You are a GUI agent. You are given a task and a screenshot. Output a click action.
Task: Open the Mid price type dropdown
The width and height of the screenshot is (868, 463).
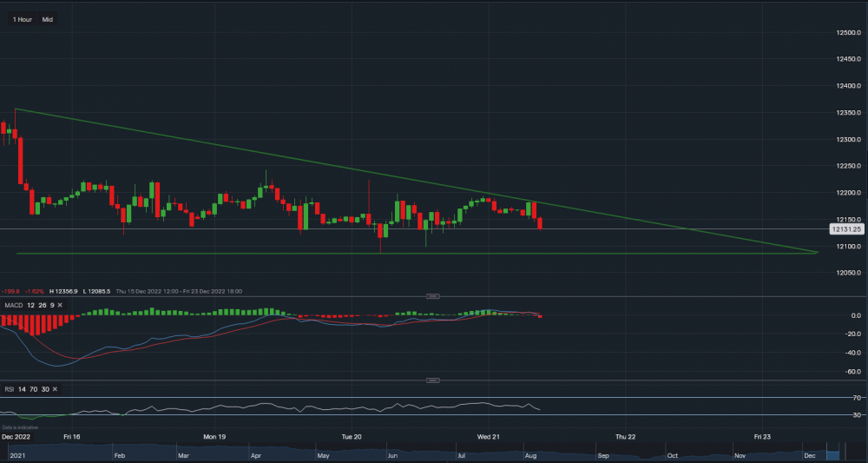48,18
